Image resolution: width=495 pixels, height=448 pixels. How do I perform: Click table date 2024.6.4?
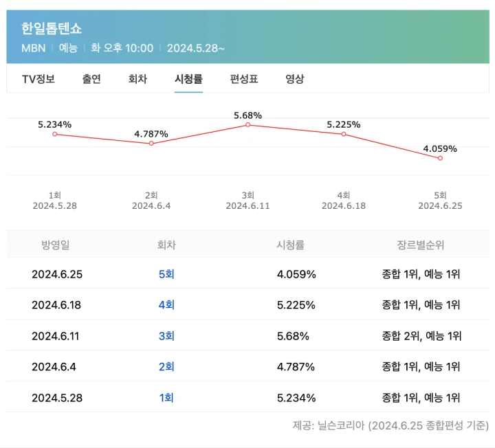coord(54,367)
